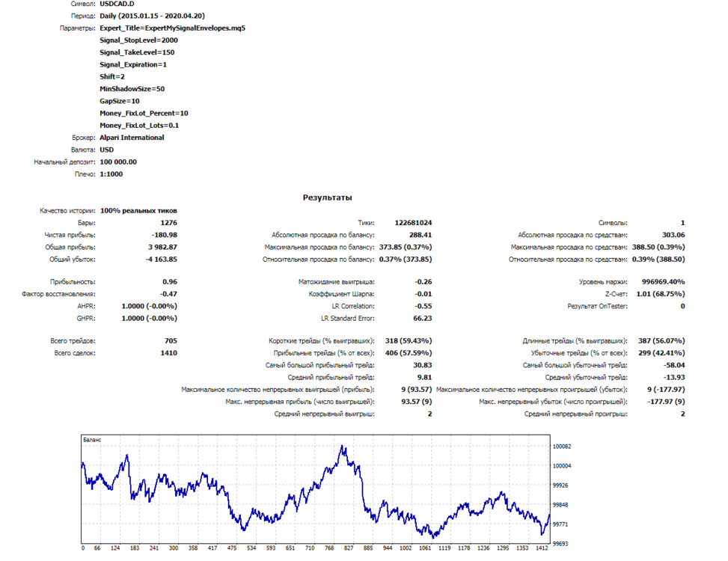This screenshot has height=561, width=728.
Task: Click the Shift=2 parameter
Action: pyautogui.click(x=112, y=76)
